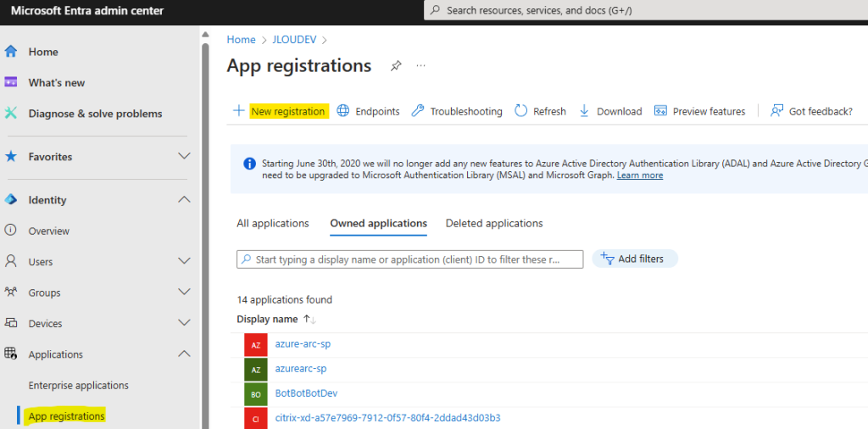The height and width of the screenshot is (429, 868).
Task: Click the Applications grid icon
Action: [x=10, y=354]
